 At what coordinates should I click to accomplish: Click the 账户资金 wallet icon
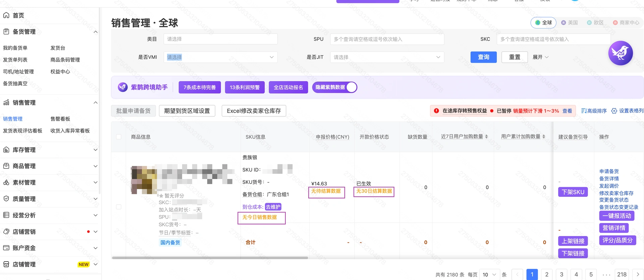[x=6, y=248]
